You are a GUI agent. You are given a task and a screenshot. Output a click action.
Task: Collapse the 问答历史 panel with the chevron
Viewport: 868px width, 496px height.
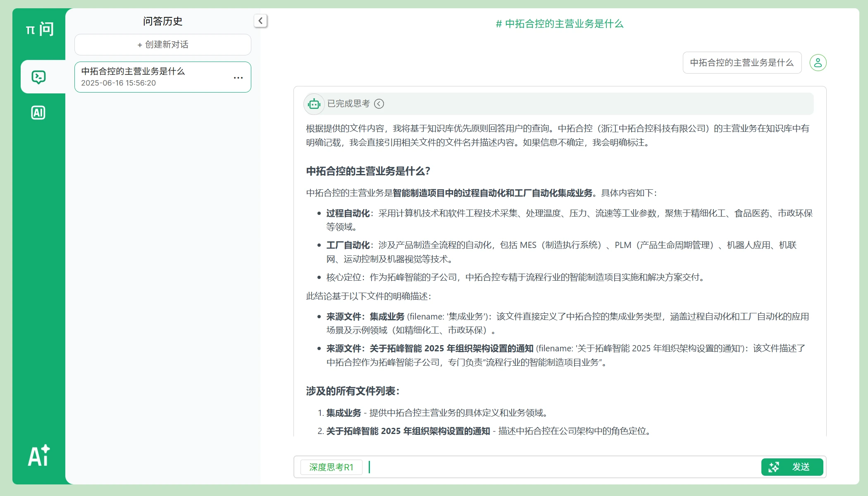click(260, 21)
